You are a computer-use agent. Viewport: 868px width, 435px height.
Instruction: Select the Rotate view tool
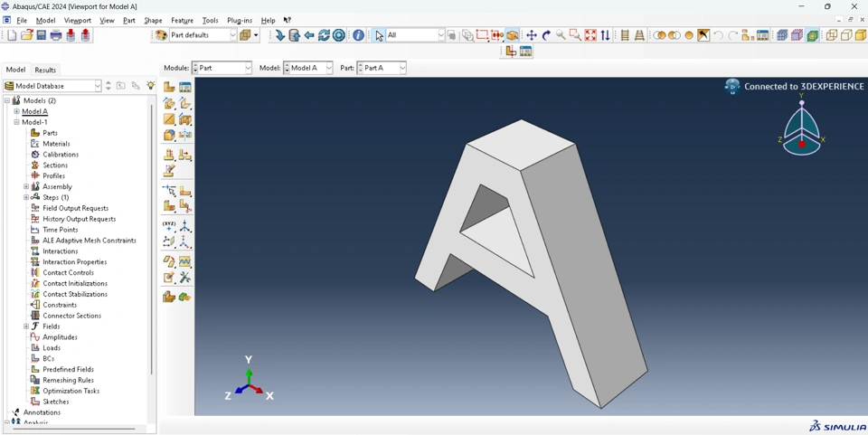(x=546, y=35)
